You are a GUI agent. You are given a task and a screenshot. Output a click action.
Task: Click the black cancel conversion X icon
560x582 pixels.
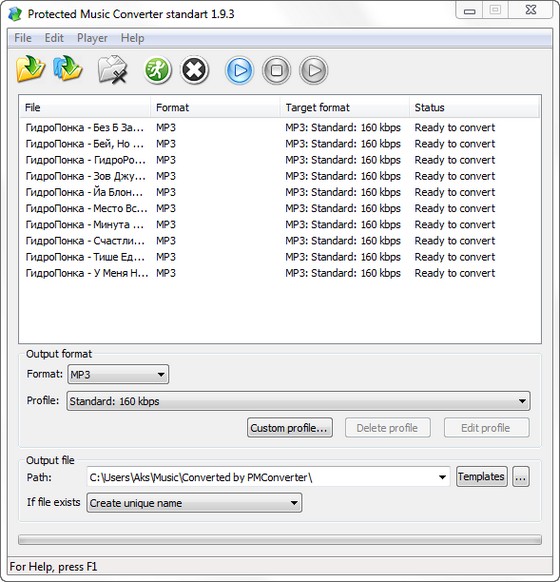click(194, 70)
